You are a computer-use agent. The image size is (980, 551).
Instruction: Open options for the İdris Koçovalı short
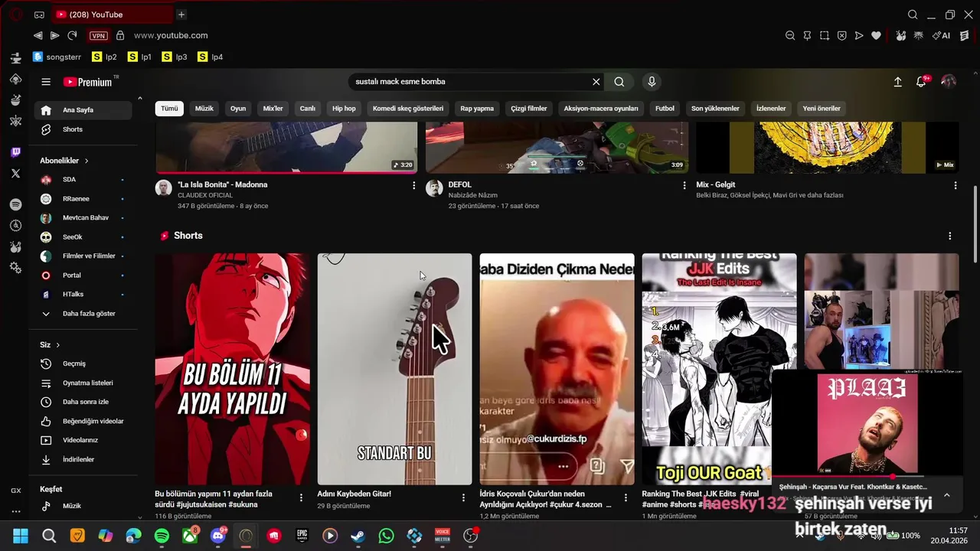pos(626,497)
